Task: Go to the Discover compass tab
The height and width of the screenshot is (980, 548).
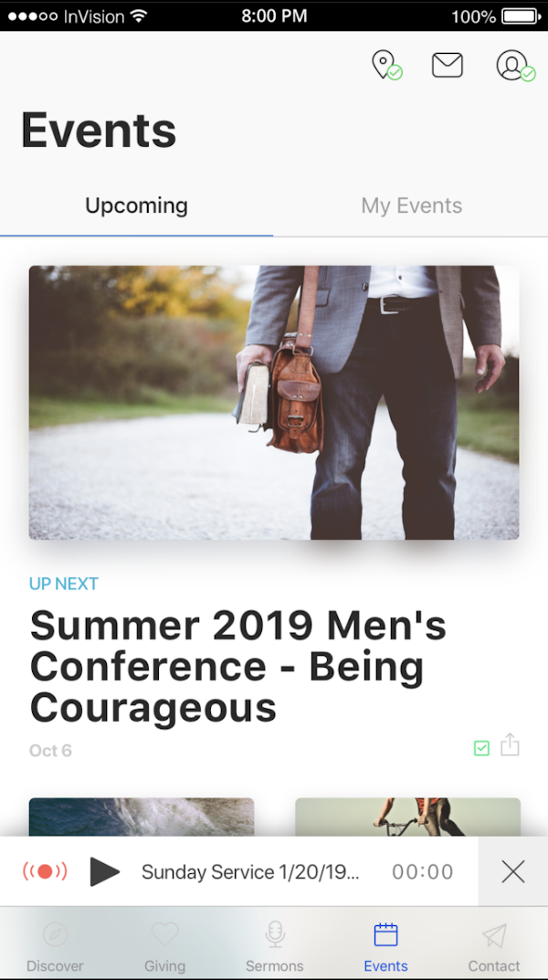Action: [55, 947]
